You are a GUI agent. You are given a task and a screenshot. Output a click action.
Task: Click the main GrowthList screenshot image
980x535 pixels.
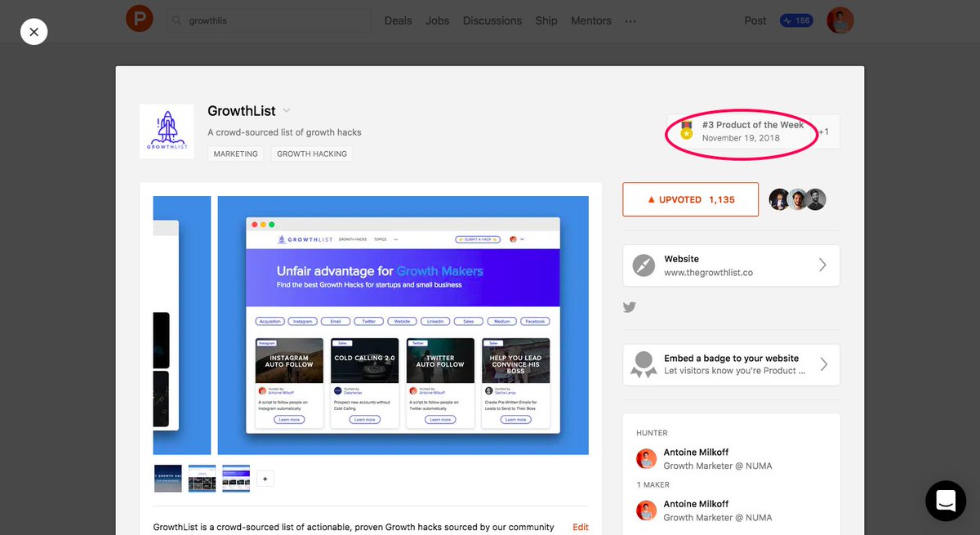pos(403,325)
